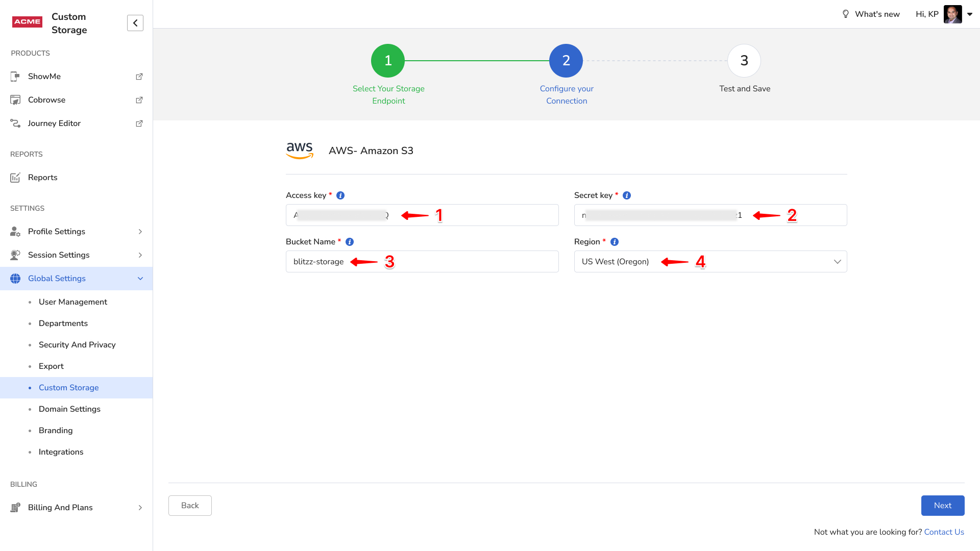Click the Back button
This screenshot has height=551, width=980.
pyautogui.click(x=190, y=506)
